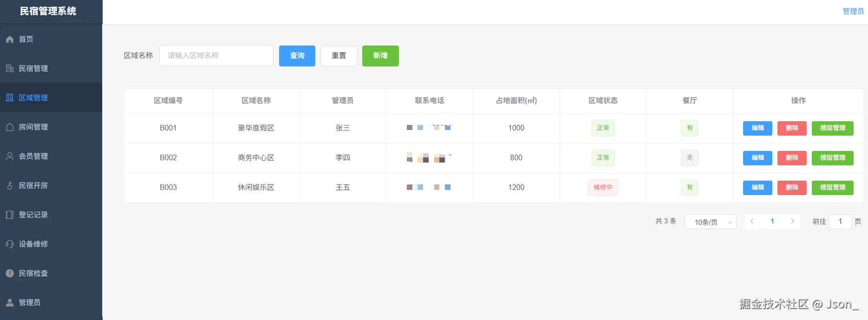Click the 维修中 status tag for B003
The width and height of the screenshot is (868, 320).
click(603, 188)
